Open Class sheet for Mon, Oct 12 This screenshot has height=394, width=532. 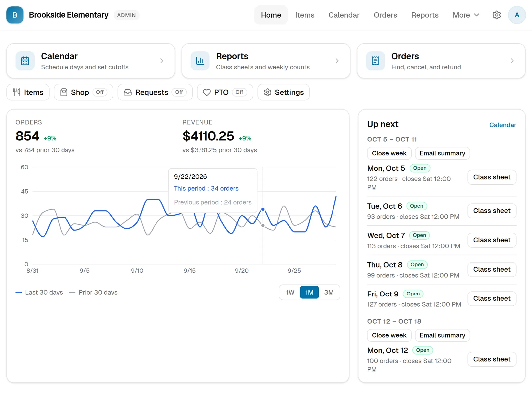pyautogui.click(x=492, y=359)
